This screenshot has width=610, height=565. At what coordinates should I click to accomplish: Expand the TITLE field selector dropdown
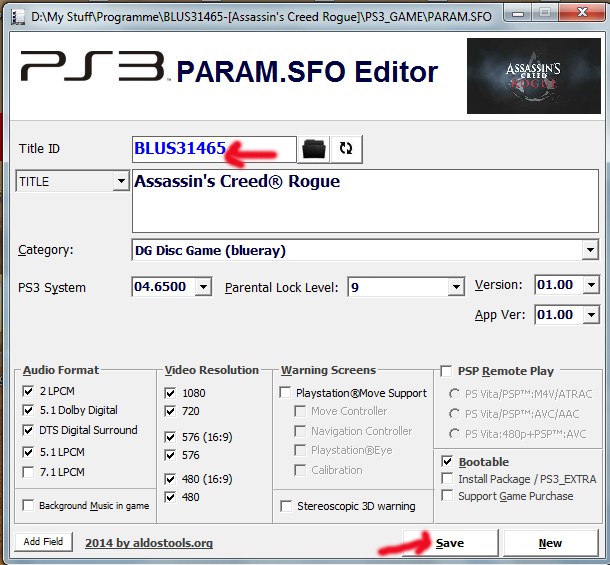click(x=121, y=182)
